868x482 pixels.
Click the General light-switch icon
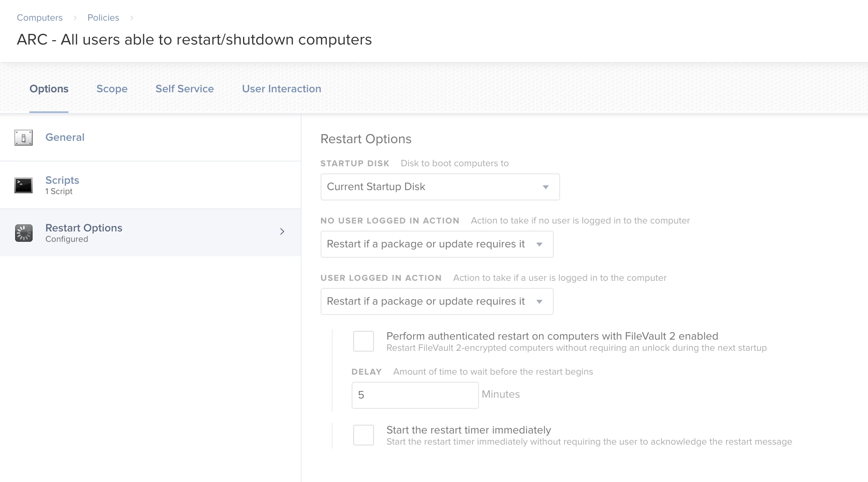pyautogui.click(x=23, y=138)
